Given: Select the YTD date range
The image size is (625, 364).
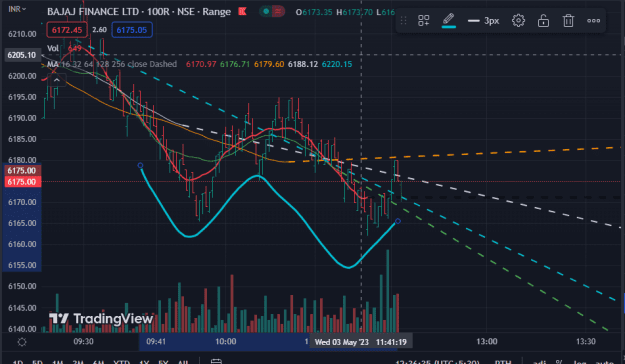Looking at the screenshot, I should point(122,362).
